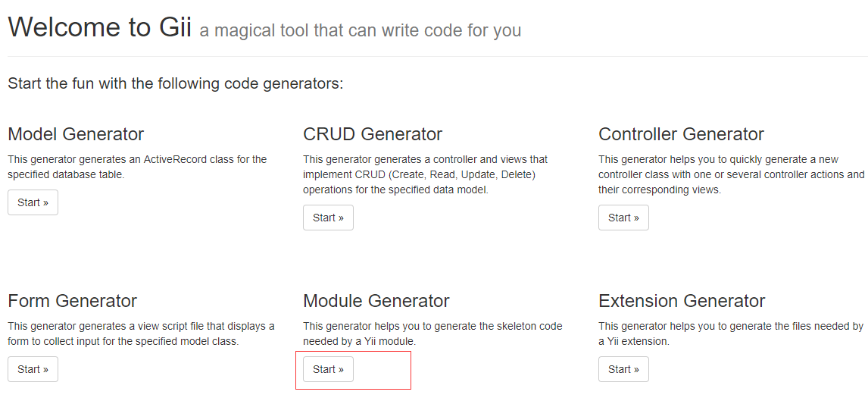Click the view script file description
868x401 pixels.
tap(141, 334)
